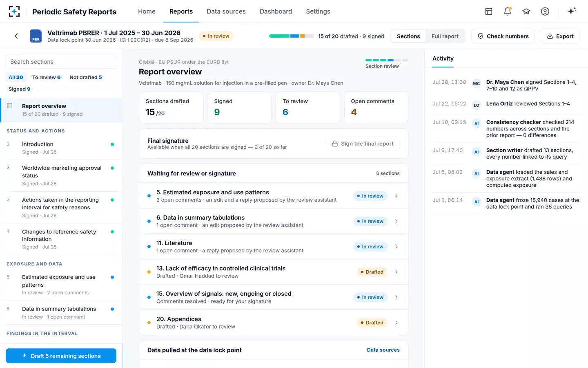Expand the chevron for 15. Overview of signals
Viewport: 588px width, 368px height.
(396, 297)
